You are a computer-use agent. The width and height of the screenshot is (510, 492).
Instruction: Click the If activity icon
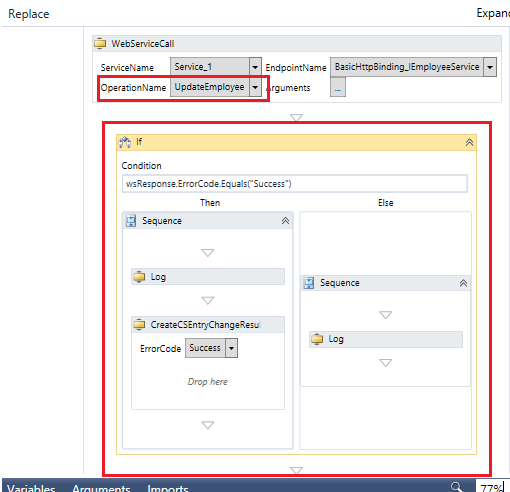tap(125, 142)
